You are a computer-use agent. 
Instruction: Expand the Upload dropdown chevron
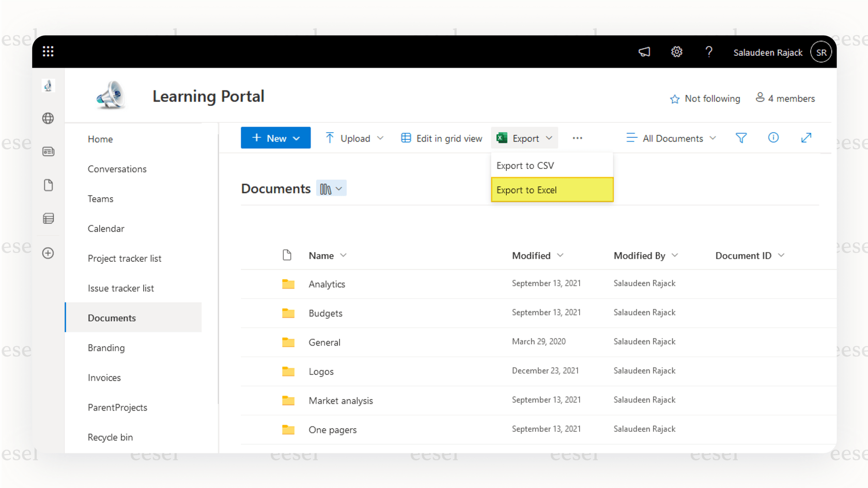point(381,138)
